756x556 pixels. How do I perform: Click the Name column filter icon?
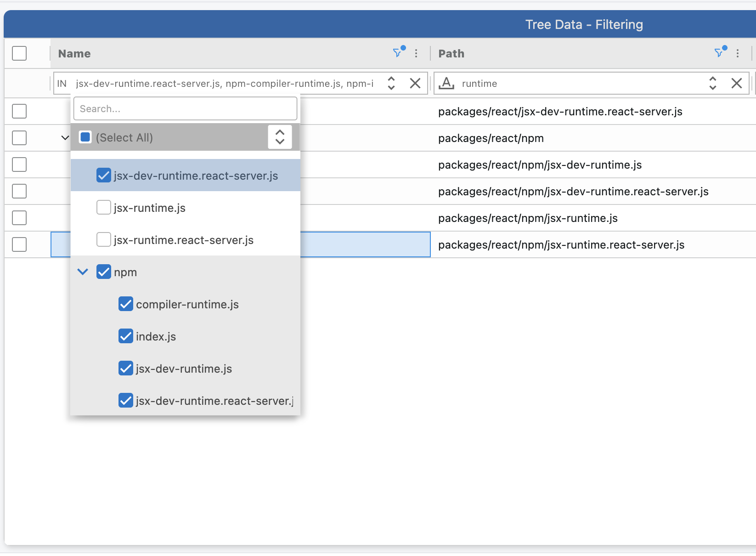click(x=398, y=53)
